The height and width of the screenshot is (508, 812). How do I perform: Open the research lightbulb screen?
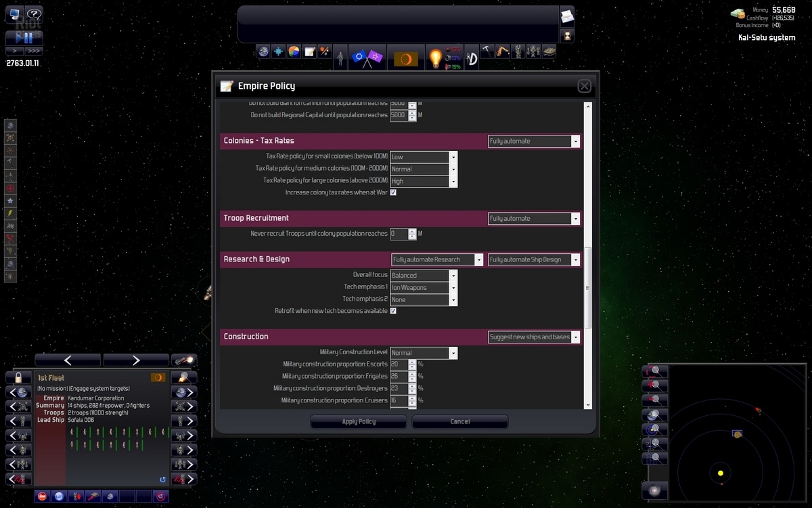tap(435, 58)
